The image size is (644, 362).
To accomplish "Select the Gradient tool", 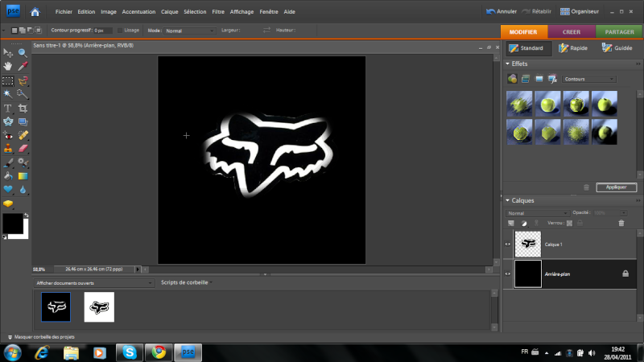I will click(23, 176).
